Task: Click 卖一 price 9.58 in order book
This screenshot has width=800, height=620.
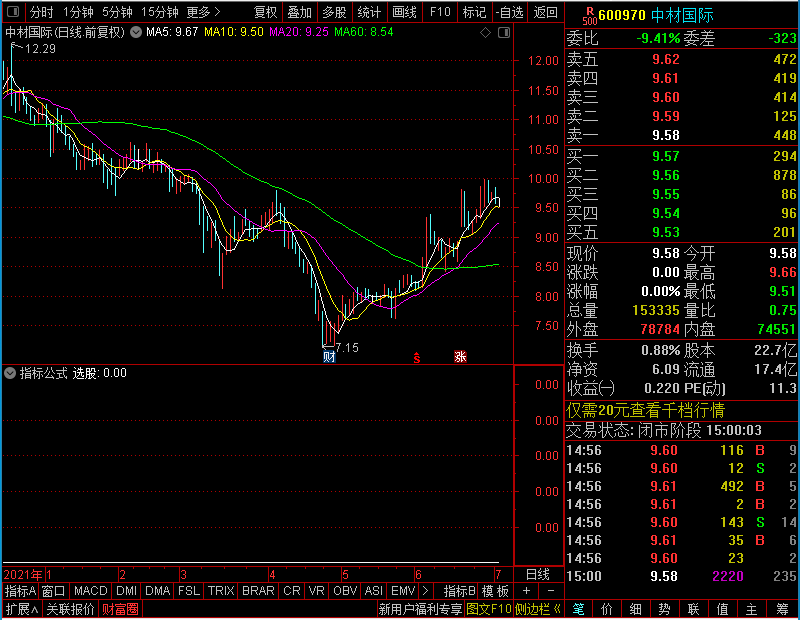Action: click(665, 135)
